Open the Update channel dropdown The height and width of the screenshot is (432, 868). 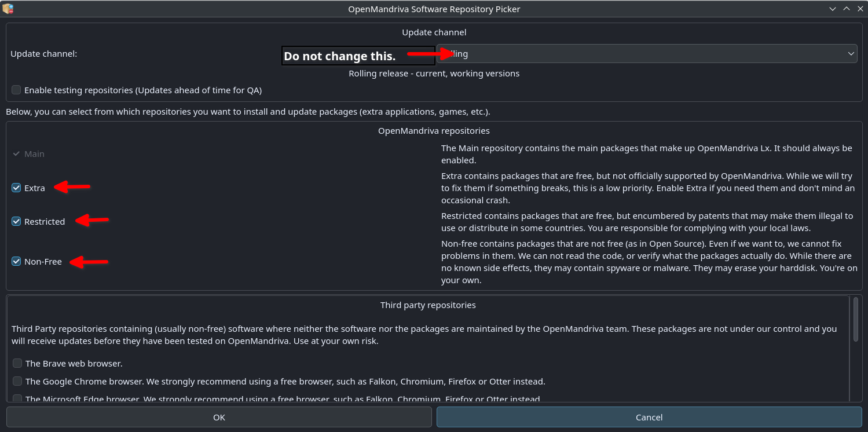tap(647, 54)
